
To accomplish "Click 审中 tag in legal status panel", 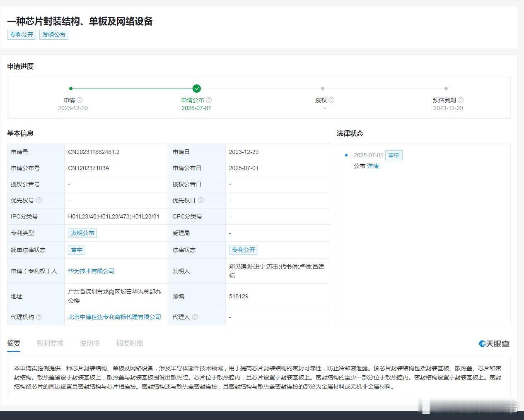I will point(394,155).
